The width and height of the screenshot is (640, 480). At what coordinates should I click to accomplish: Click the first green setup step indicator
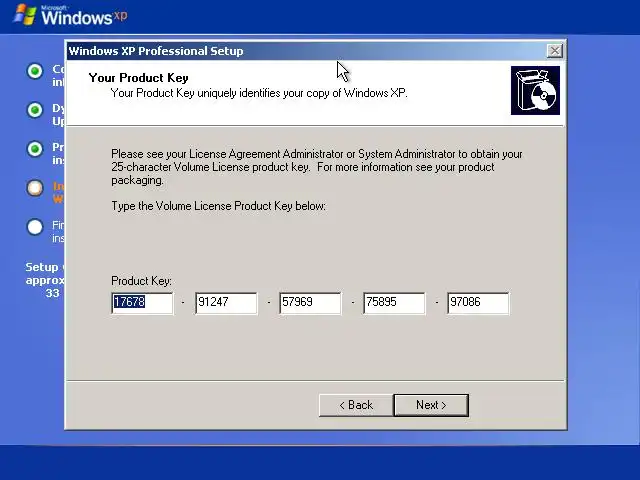[x=35, y=71]
